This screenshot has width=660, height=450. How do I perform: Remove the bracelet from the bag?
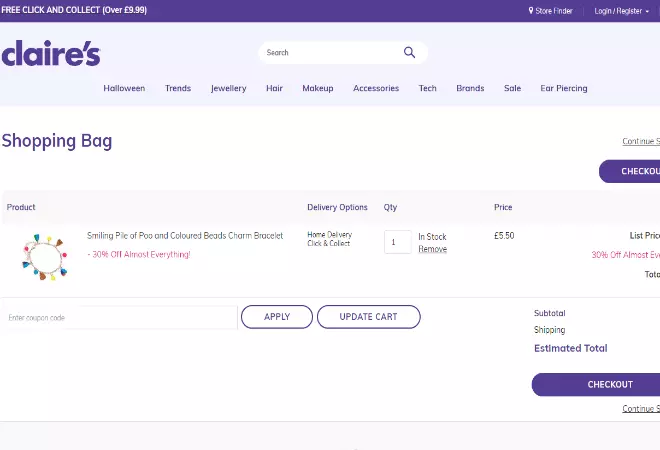click(x=432, y=249)
